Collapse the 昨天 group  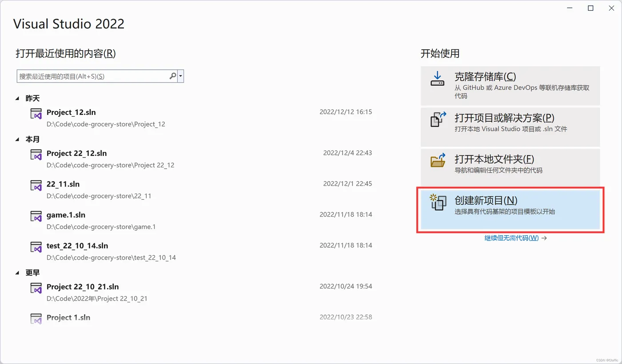click(x=17, y=98)
